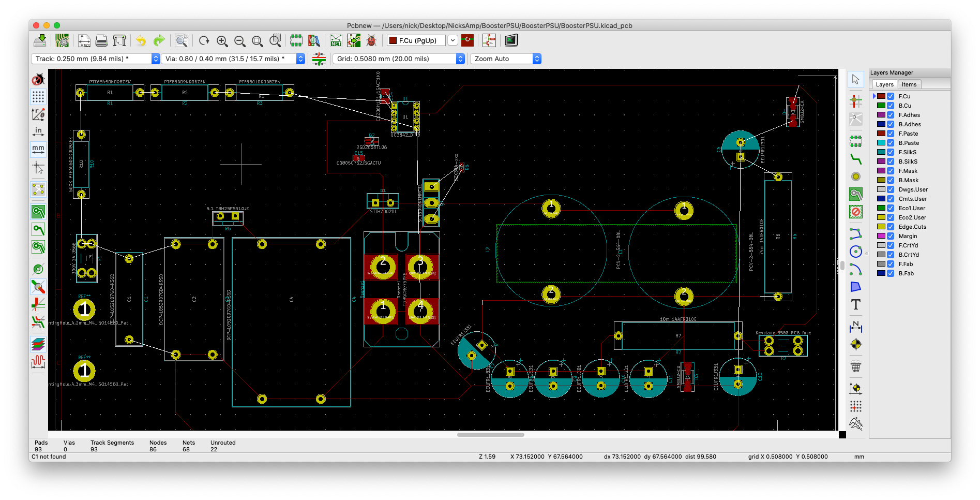Click the canvas horizontal scrollbar thumb

coord(491,435)
